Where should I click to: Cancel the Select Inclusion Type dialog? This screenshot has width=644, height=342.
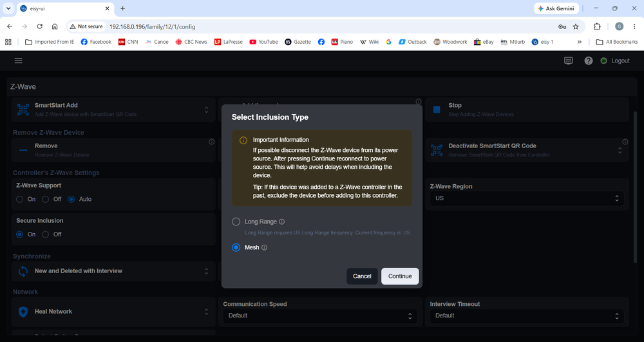coord(362,276)
